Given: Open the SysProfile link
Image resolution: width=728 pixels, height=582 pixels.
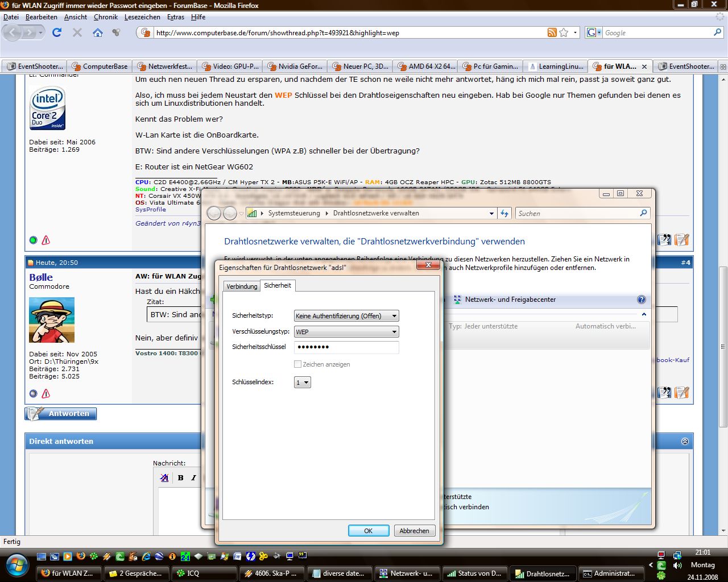Looking at the screenshot, I should pyautogui.click(x=151, y=209).
